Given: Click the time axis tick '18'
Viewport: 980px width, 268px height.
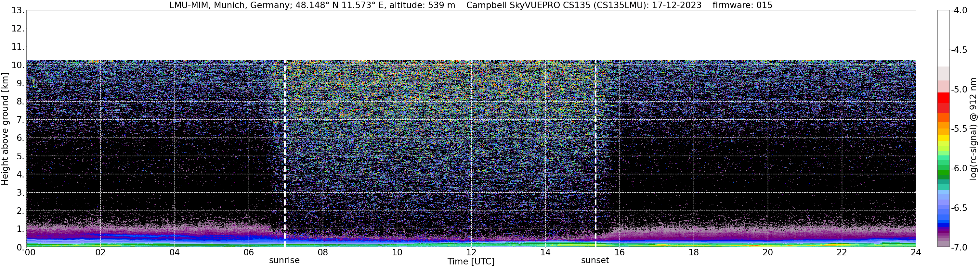Looking at the screenshot, I should coord(694,252).
